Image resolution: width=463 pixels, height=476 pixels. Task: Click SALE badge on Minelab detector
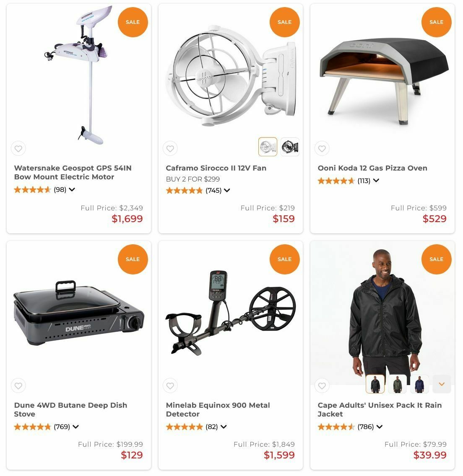[285, 259]
